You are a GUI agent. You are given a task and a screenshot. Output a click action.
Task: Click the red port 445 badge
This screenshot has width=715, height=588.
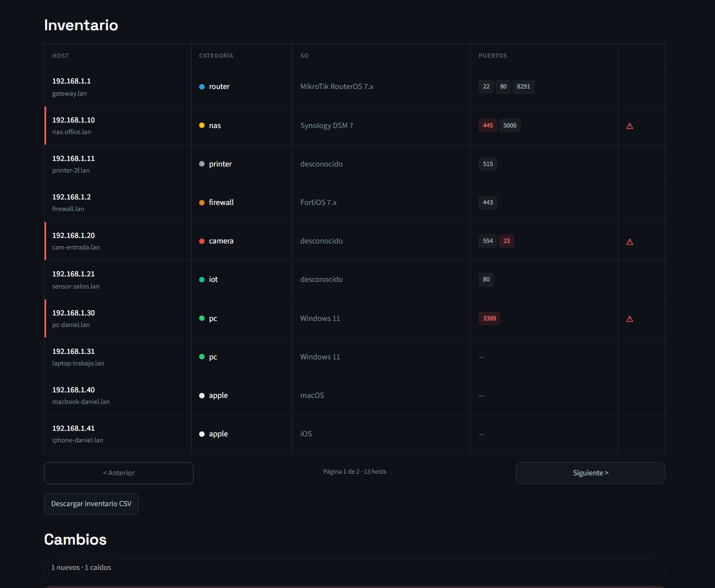click(488, 125)
